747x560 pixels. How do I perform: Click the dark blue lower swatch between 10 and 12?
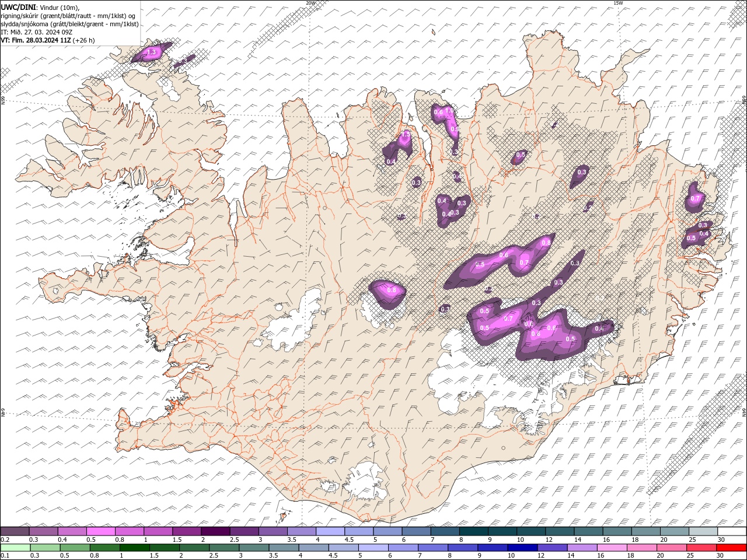coord(522,548)
